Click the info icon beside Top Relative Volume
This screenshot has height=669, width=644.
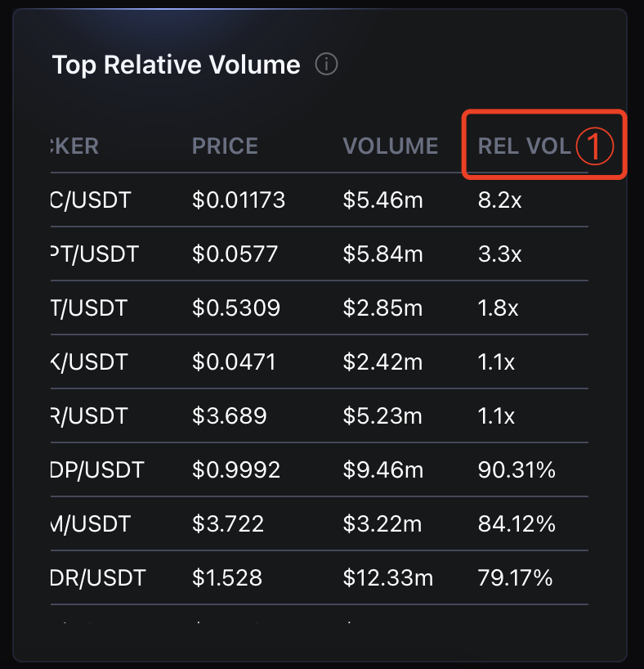pyautogui.click(x=326, y=65)
